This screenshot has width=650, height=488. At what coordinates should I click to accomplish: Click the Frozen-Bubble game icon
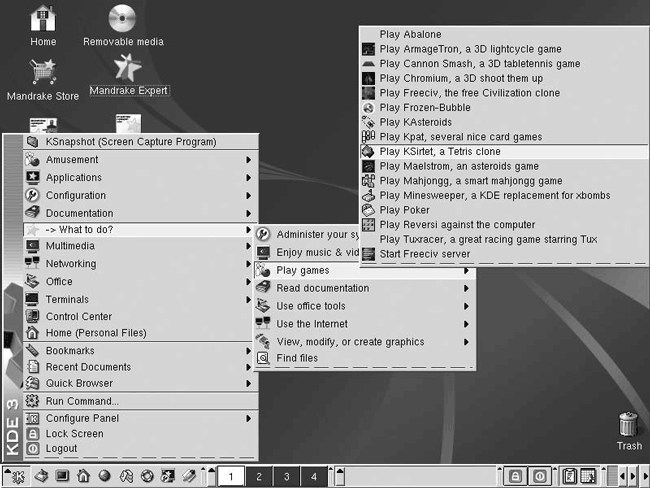point(368,108)
